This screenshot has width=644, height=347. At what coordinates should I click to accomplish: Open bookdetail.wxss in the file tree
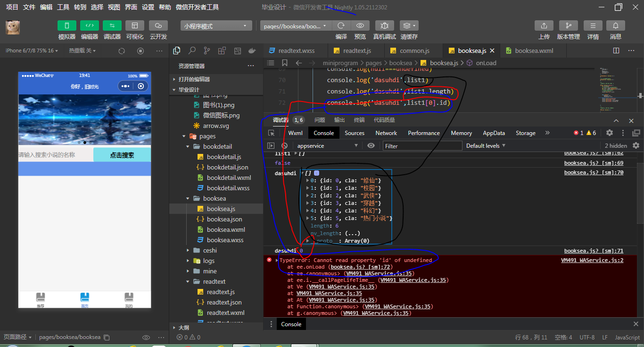pos(228,188)
